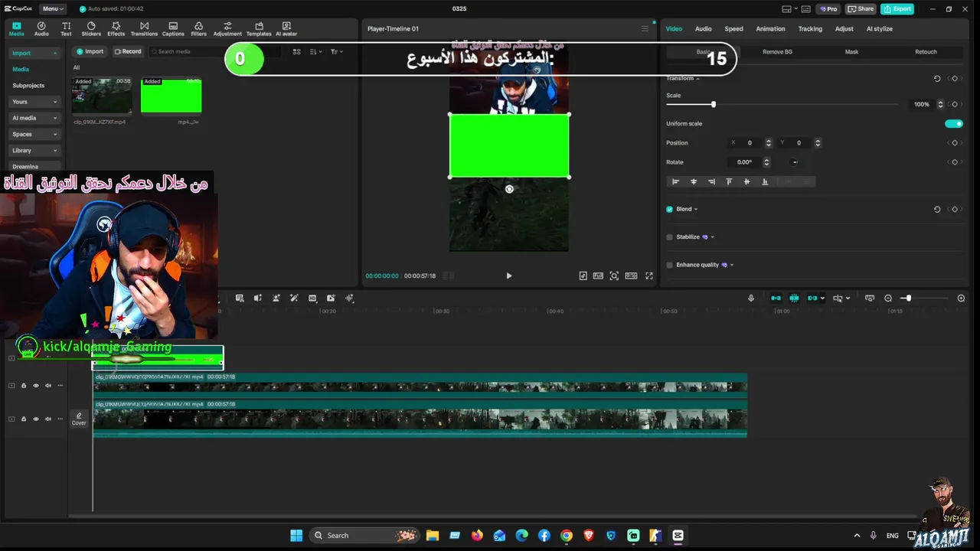Add a Position keyframe diamond
This screenshot has height=551, width=980.
[955, 143]
